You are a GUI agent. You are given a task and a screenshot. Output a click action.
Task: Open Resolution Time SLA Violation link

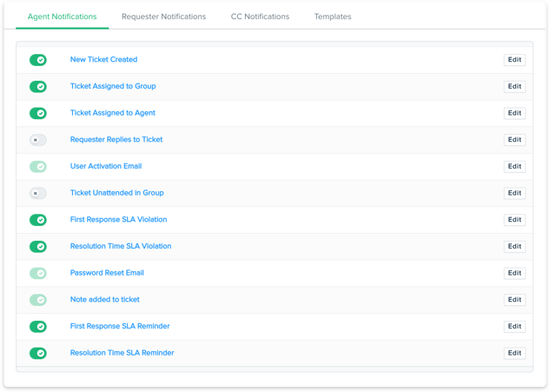pos(121,246)
